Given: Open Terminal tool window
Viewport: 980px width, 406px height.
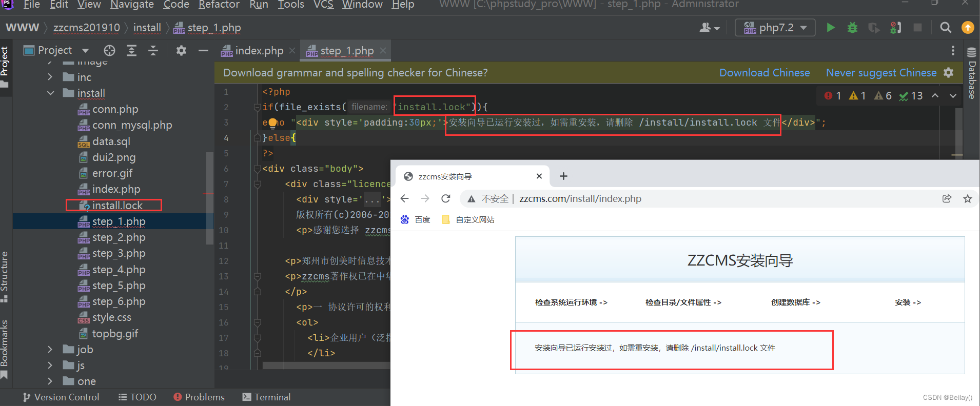Looking at the screenshot, I should 266,397.
